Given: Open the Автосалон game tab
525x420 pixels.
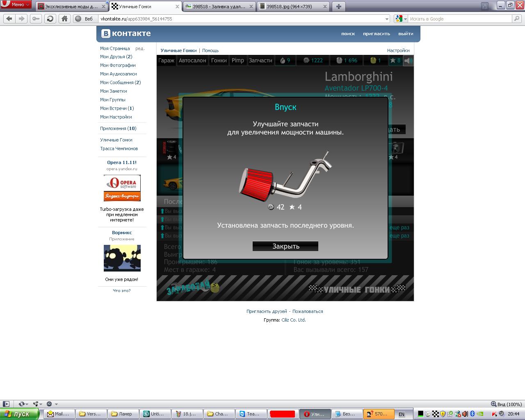Looking at the screenshot, I should tap(192, 60).
